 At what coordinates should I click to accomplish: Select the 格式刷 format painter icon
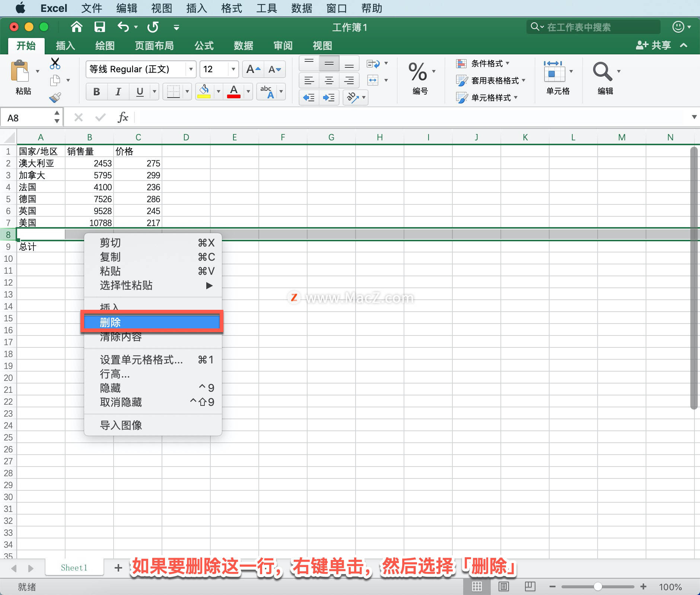(55, 97)
